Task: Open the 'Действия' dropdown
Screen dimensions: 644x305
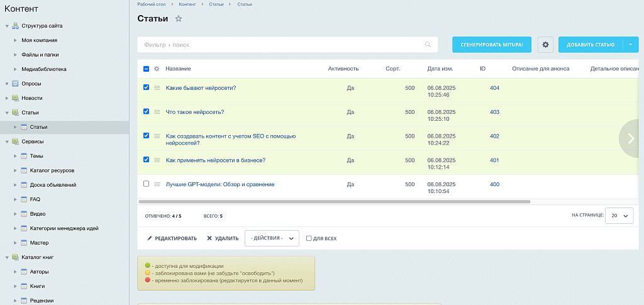Action: (x=272, y=238)
